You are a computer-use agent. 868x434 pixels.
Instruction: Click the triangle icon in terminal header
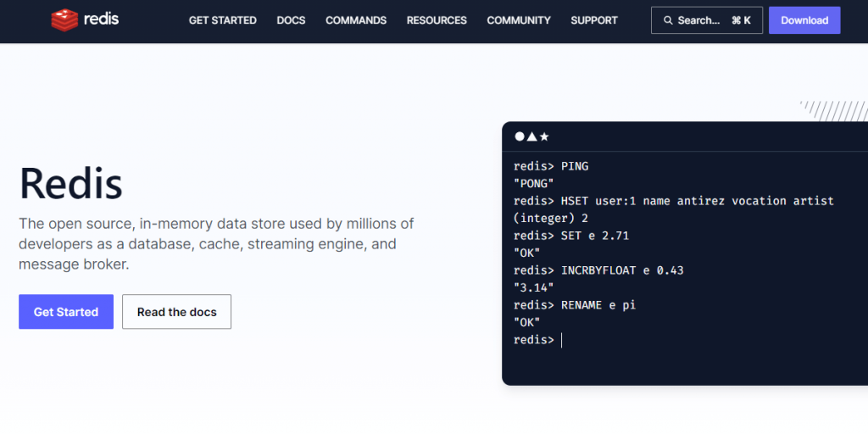point(531,136)
